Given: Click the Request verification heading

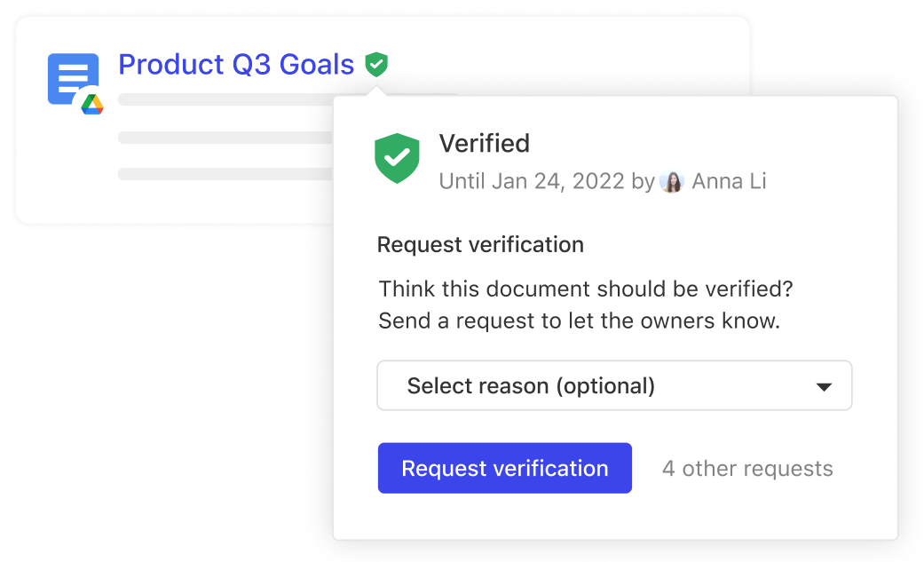Looking at the screenshot, I should 480,244.
